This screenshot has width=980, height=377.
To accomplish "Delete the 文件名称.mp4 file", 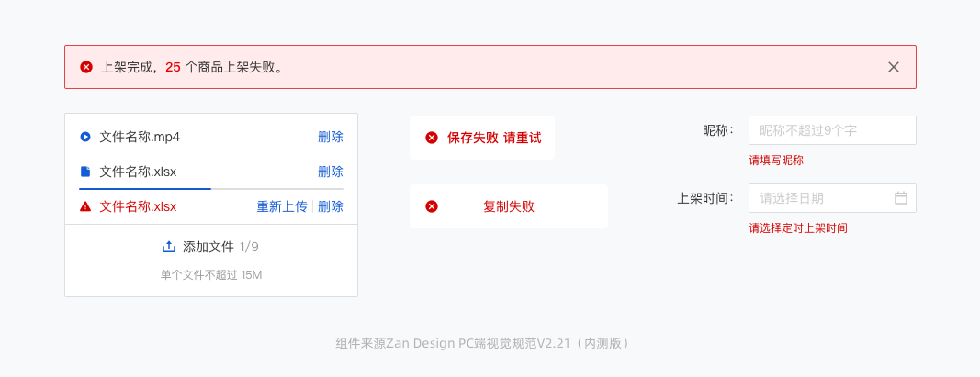I will tap(331, 137).
